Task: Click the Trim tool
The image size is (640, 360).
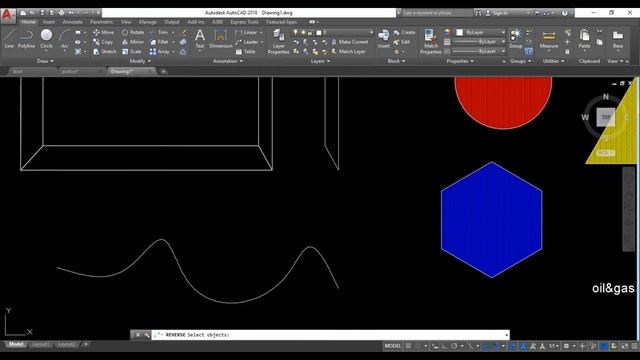Action: click(x=159, y=32)
